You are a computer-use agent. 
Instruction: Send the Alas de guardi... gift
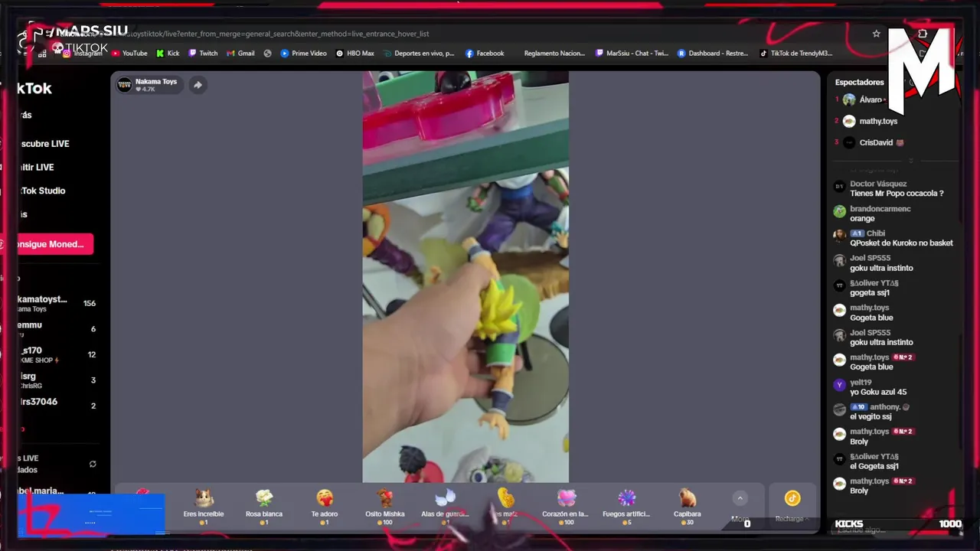tap(445, 507)
